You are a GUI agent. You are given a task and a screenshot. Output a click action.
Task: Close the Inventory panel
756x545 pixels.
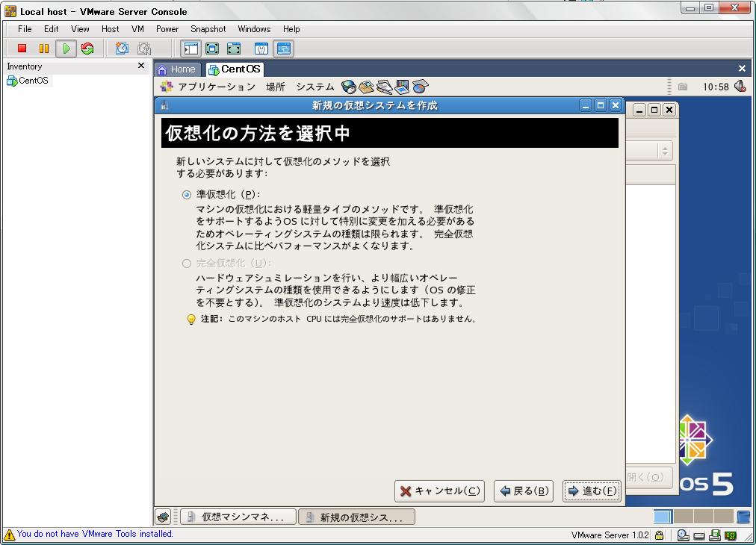141,66
